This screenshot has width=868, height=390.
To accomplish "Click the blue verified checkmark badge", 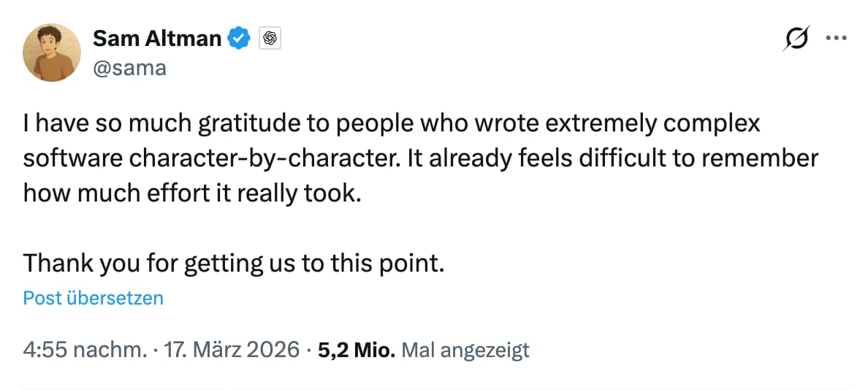I will coord(240,38).
